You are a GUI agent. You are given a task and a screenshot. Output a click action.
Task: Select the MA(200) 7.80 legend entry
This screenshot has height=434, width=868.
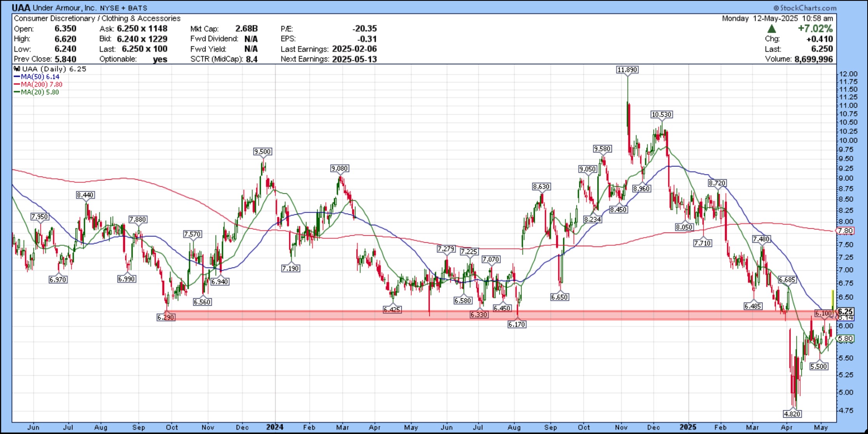pos(38,84)
